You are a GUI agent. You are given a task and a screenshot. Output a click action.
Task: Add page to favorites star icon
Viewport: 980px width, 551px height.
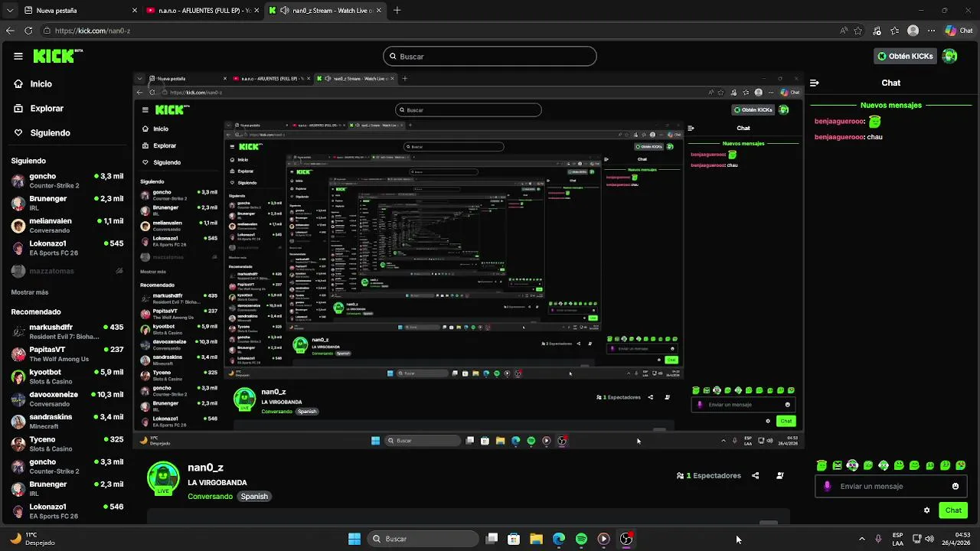coord(858,31)
